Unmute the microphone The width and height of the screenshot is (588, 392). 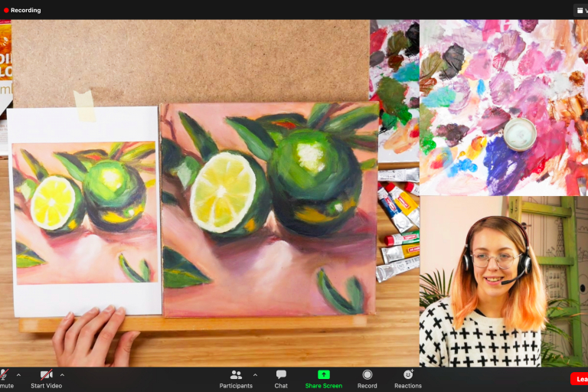[x=3, y=374]
